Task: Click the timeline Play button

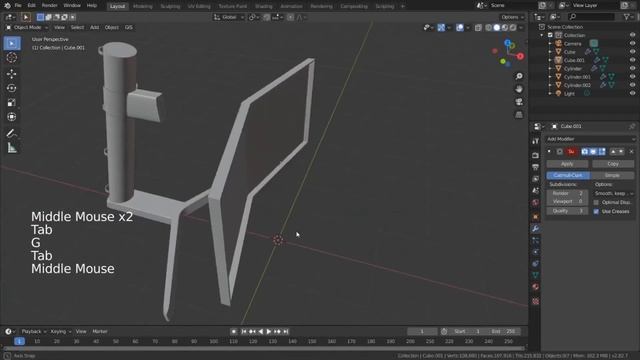Action: pos(269,331)
